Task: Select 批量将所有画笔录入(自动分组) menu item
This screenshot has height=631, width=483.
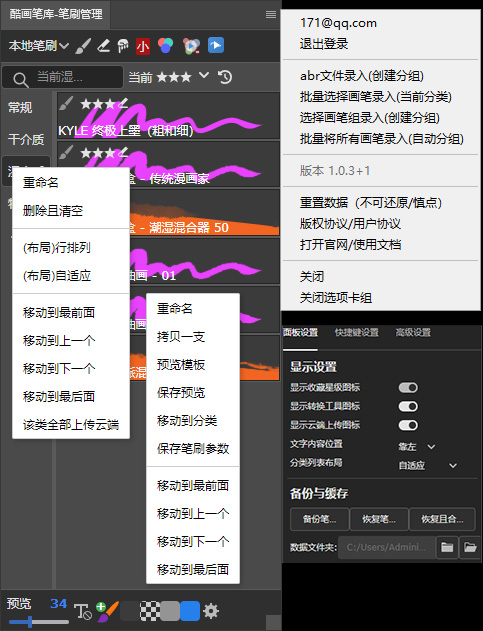Action: point(380,139)
